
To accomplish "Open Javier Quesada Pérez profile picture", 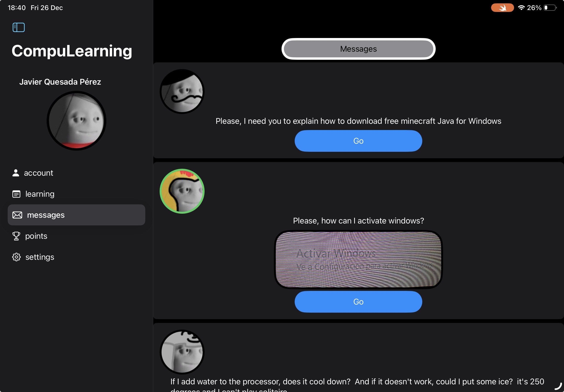I will click(x=76, y=121).
